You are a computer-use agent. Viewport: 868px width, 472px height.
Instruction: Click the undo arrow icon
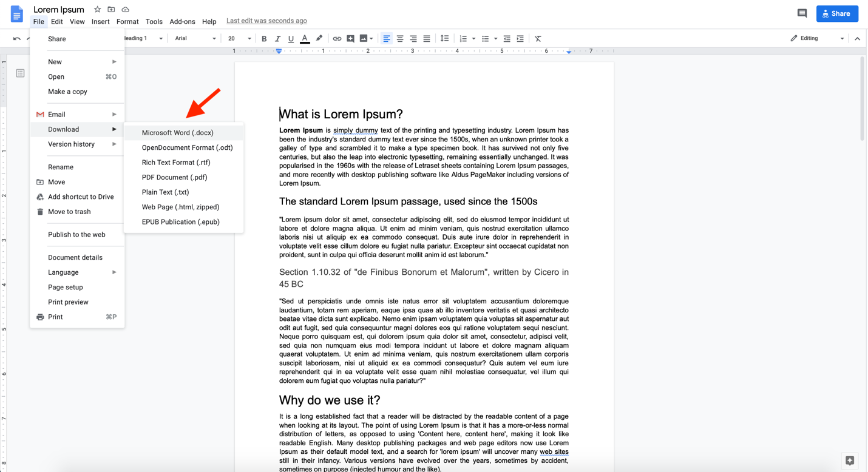(x=16, y=39)
